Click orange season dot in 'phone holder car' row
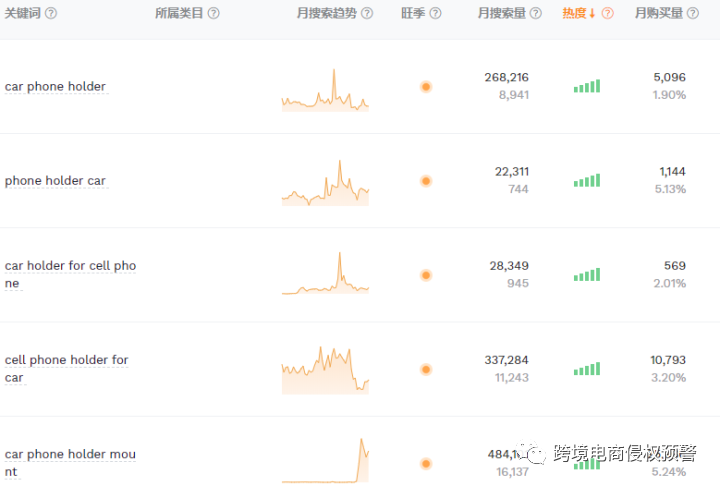This screenshot has height=486, width=720. pyautogui.click(x=426, y=181)
